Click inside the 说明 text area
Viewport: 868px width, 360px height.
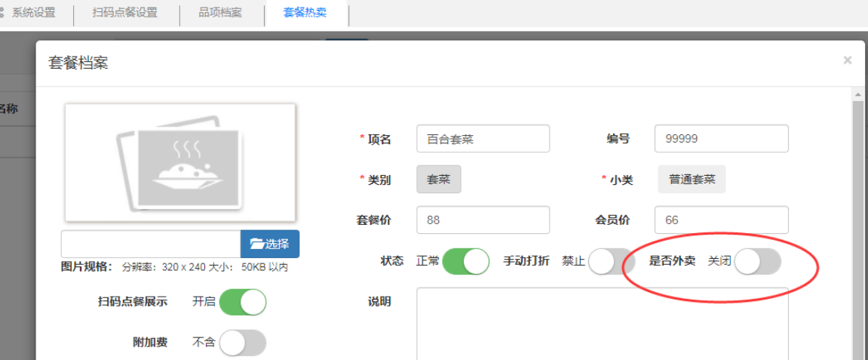coord(602,325)
